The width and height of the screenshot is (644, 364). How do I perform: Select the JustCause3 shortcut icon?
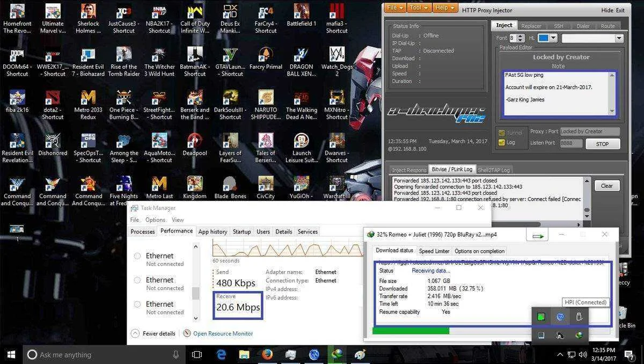point(123,18)
